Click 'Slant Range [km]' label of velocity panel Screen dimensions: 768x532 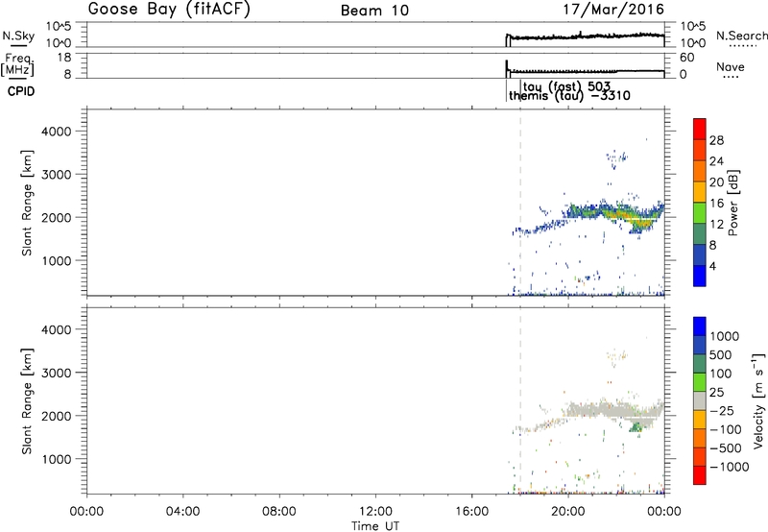click(27, 401)
